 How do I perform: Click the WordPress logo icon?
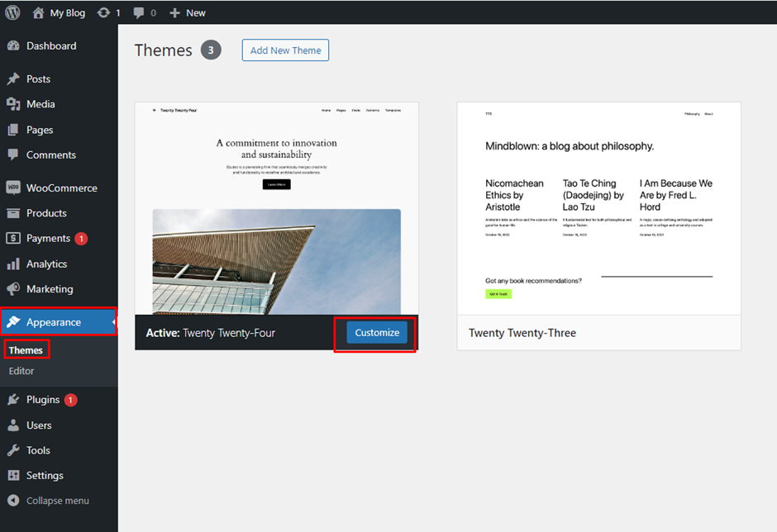(12, 12)
